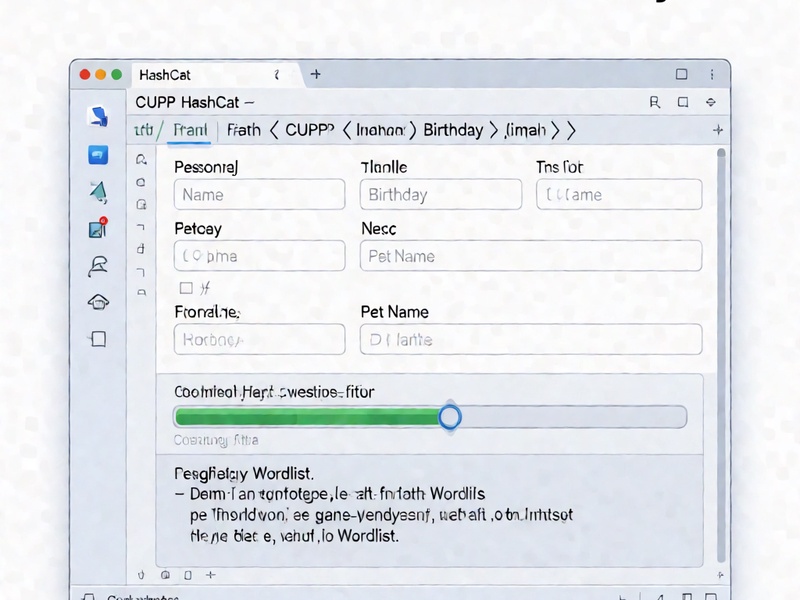Screen dimensions: 800x600
Task: Click the chevron left of CUPP in breadcrumbs
Action: [274, 130]
